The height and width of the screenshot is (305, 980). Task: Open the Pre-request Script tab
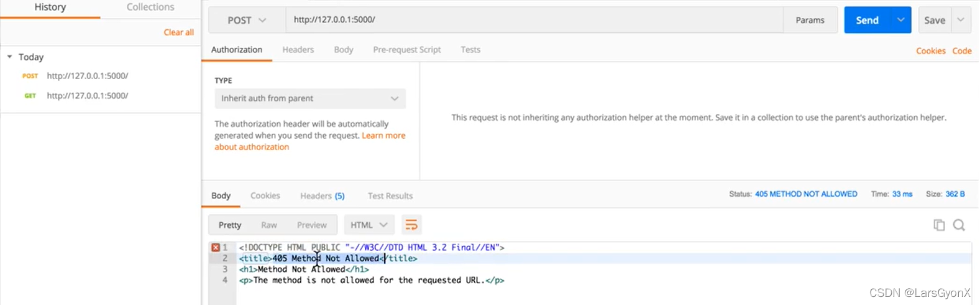[x=407, y=50]
